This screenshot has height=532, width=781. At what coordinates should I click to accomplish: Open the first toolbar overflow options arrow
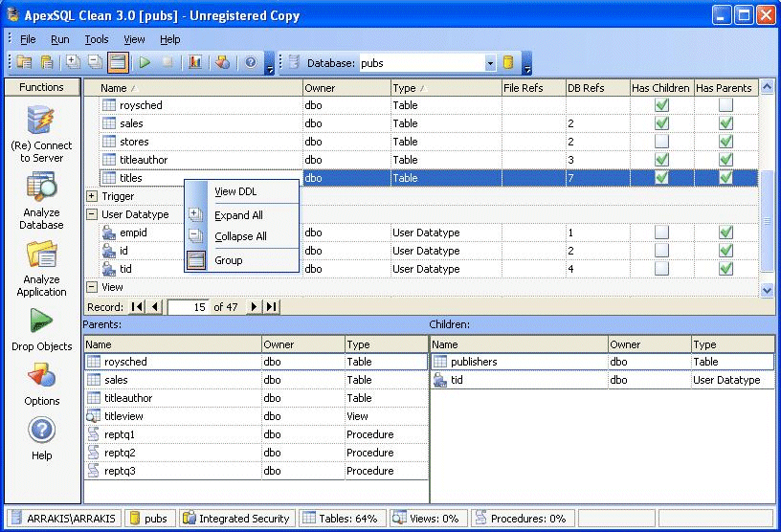click(x=270, y=63)
